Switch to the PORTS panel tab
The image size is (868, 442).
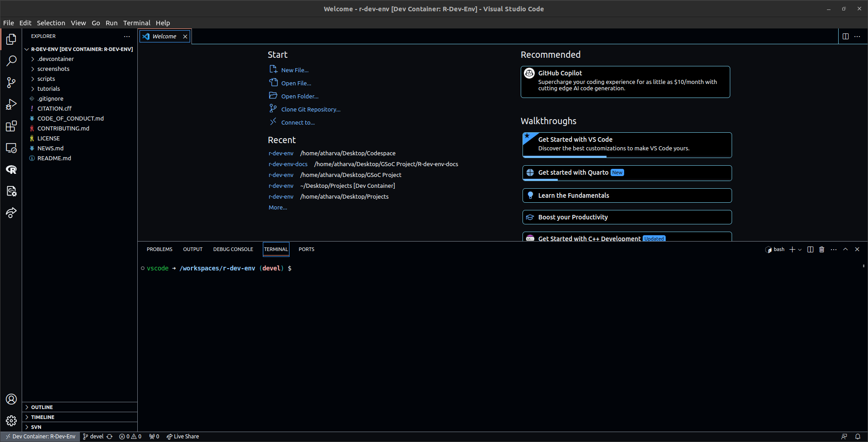307,249
